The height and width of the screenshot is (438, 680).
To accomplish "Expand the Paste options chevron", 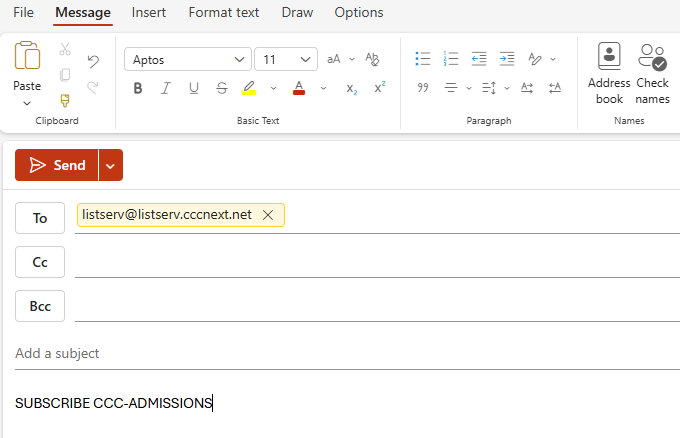I will 27,103.
